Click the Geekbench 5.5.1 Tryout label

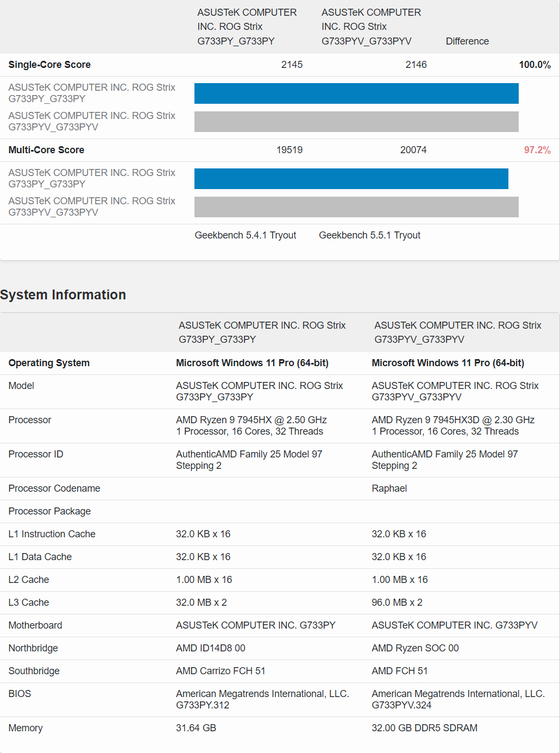point(369,235)
